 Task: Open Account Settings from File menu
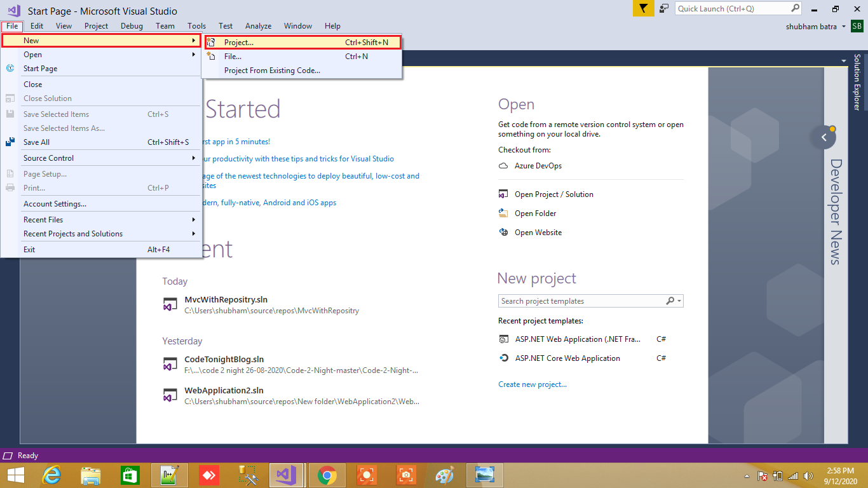tap(101, 204)
